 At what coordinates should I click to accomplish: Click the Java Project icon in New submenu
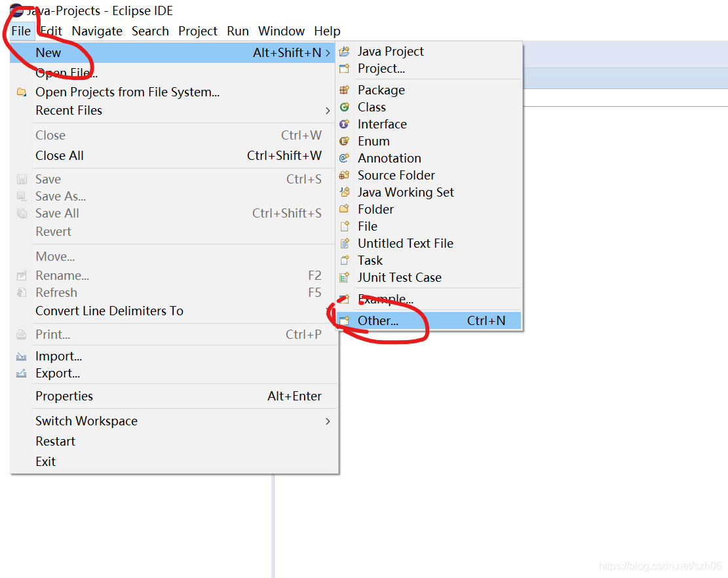pos(345,52)
